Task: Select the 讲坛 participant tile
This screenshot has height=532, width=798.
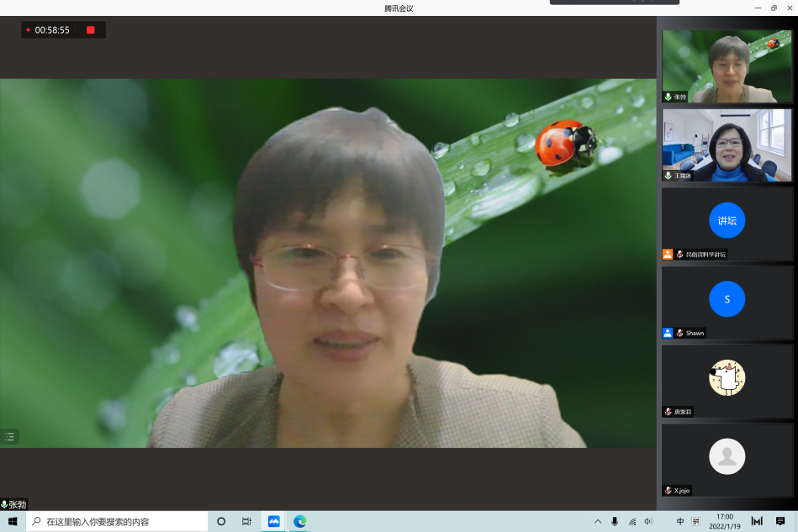Action: (x=727, y=222)
